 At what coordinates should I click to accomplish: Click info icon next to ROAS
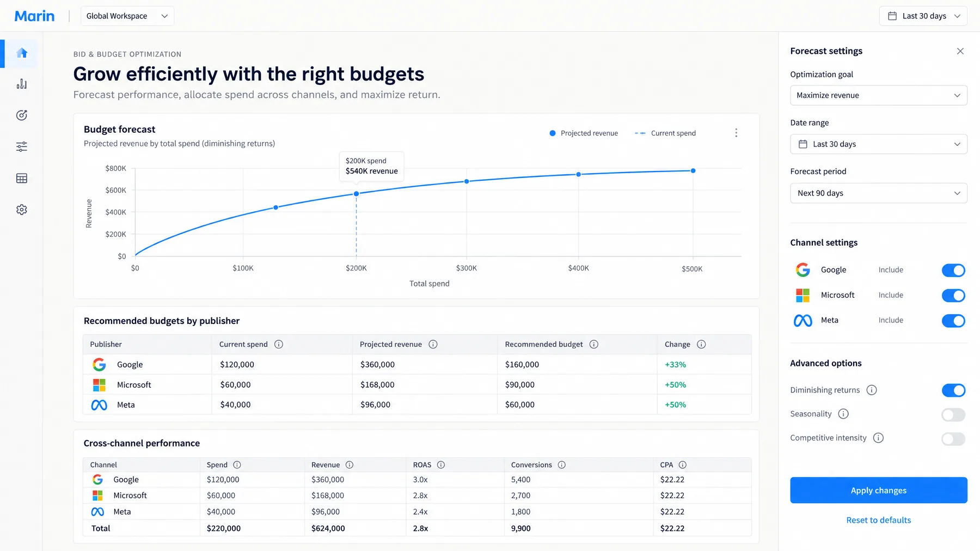click(441, 465)
